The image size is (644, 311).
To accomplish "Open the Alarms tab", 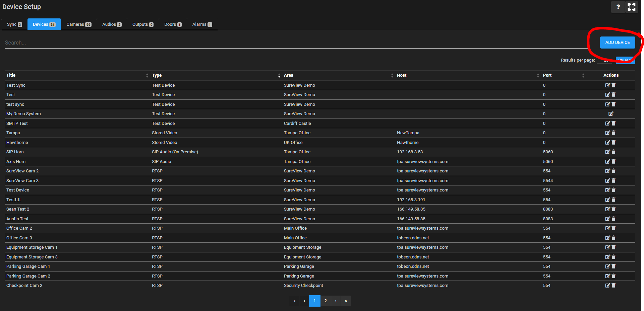I will click(202, 24).
